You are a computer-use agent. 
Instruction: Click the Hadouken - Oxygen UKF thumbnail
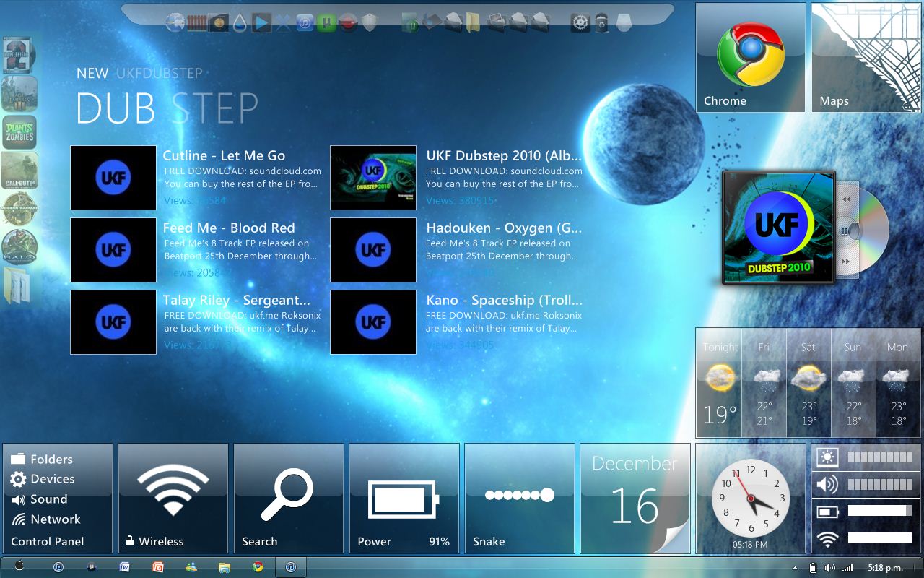pyautogui.click(x=373, y=250)
